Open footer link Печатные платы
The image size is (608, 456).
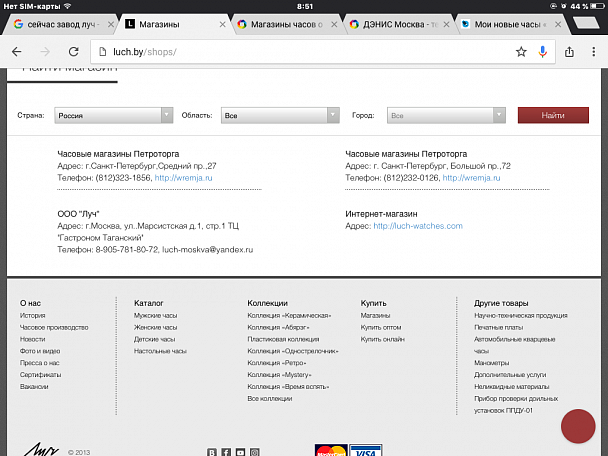499,327
